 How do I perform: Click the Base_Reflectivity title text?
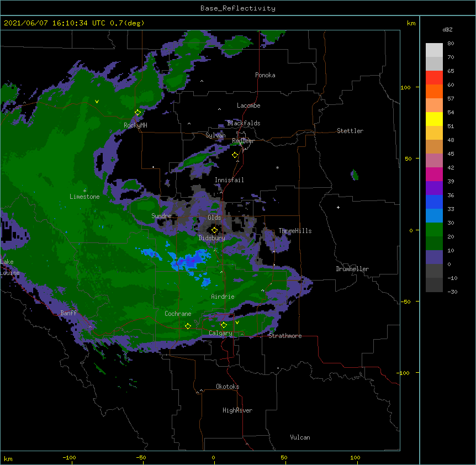(x=238, y=8)
